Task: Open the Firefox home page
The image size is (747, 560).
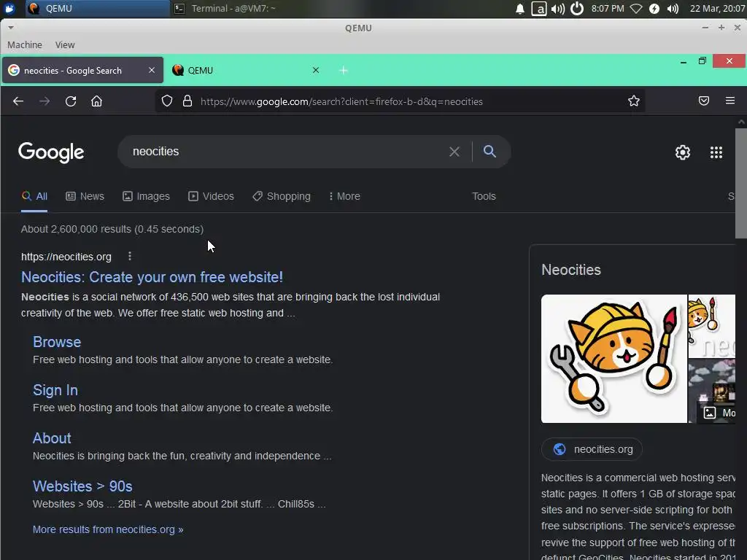Action: (97, 101)
